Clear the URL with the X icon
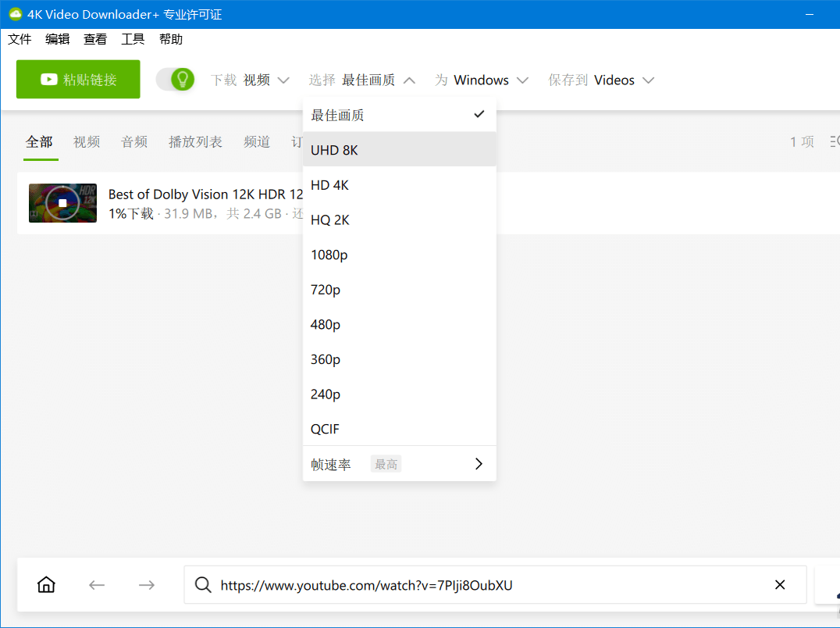 pos(780,584)
